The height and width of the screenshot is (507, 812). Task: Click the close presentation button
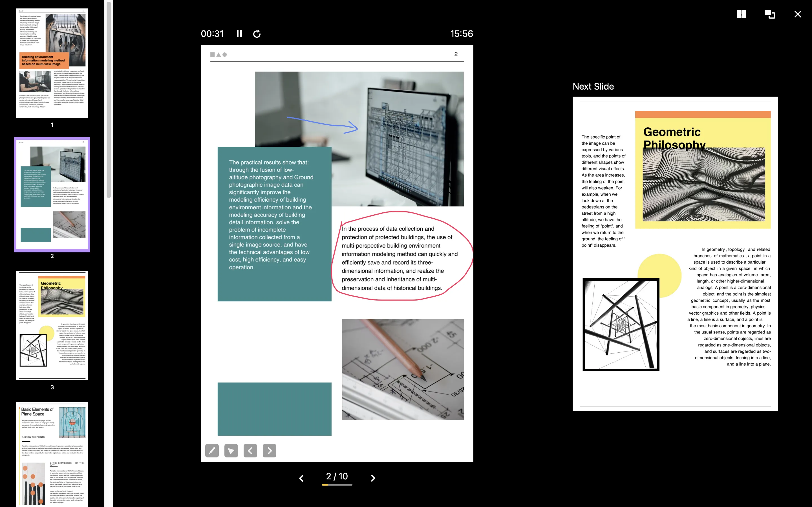click(x=798, y=14)
